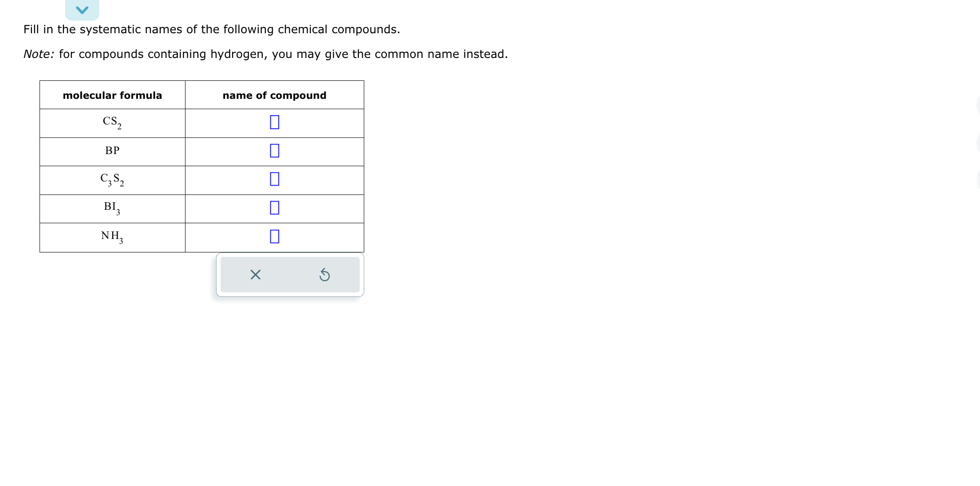Expand the chevron dropdown at the top

(82, 10)
